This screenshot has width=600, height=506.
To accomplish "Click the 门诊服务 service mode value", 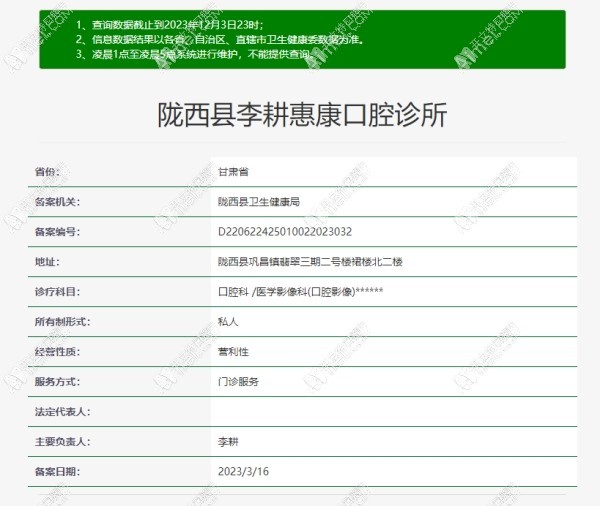I will (238, 382).
